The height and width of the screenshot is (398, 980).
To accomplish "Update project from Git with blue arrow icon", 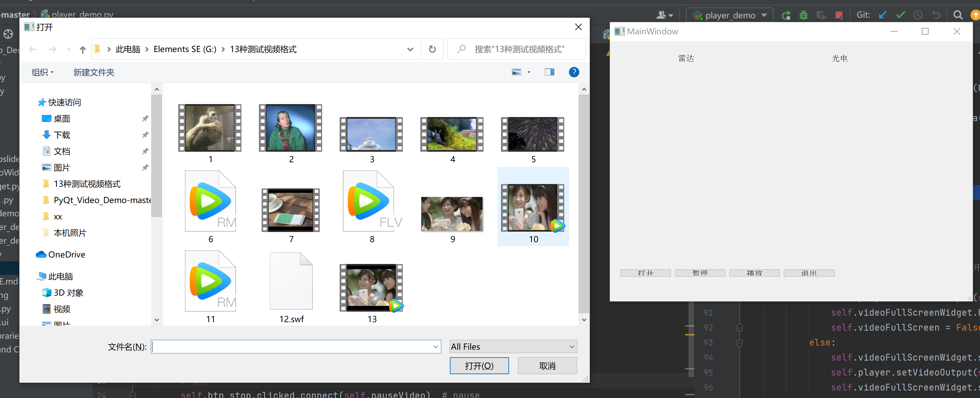I will [883, 15].
